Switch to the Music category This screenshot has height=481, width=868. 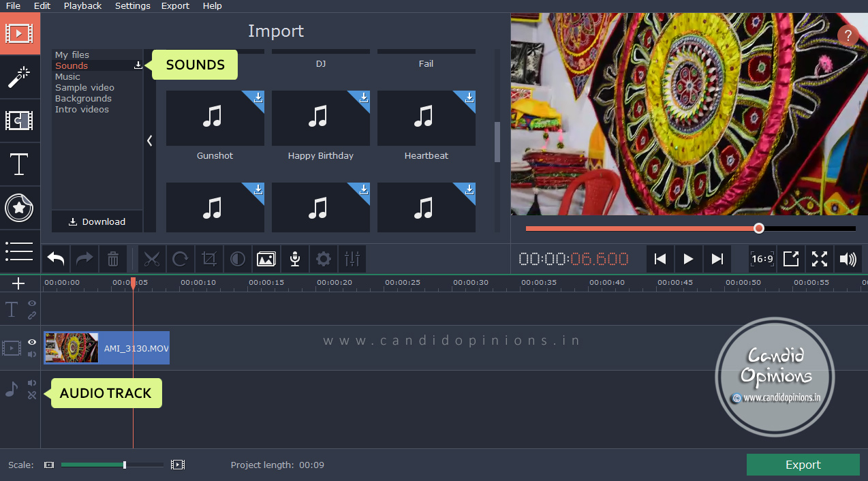coord(67,76)
